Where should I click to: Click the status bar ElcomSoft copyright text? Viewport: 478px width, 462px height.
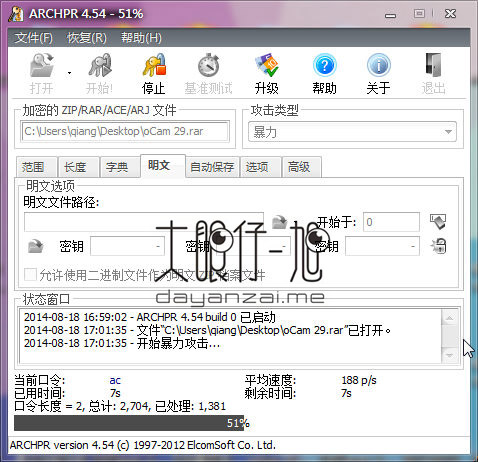click(143, 445)
